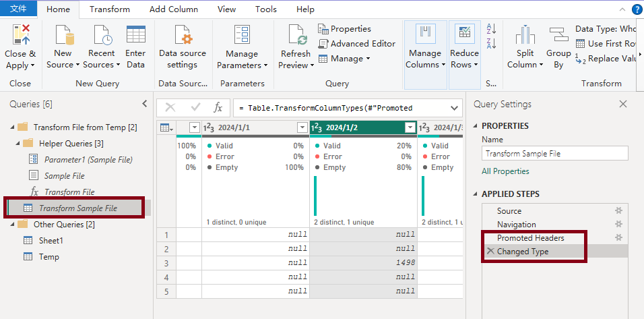
Task: Expand the formula bar dropdown arrow
Action: (x=454, y=108)
